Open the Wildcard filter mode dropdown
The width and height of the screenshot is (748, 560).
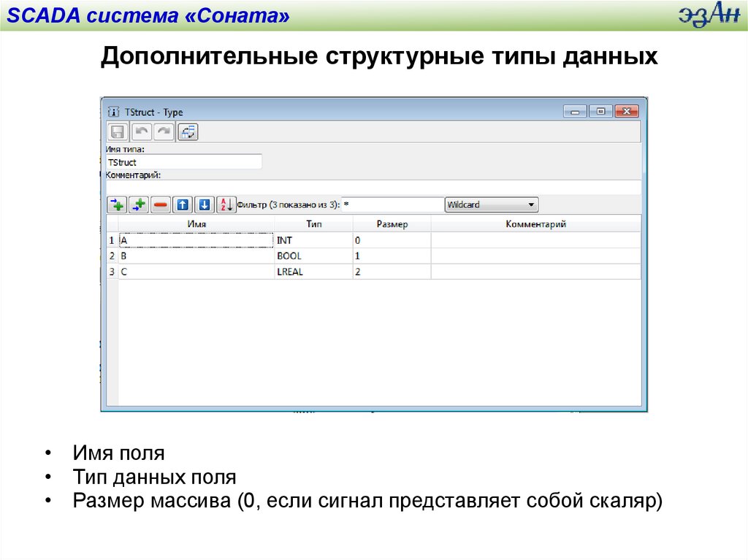point(492,204)
